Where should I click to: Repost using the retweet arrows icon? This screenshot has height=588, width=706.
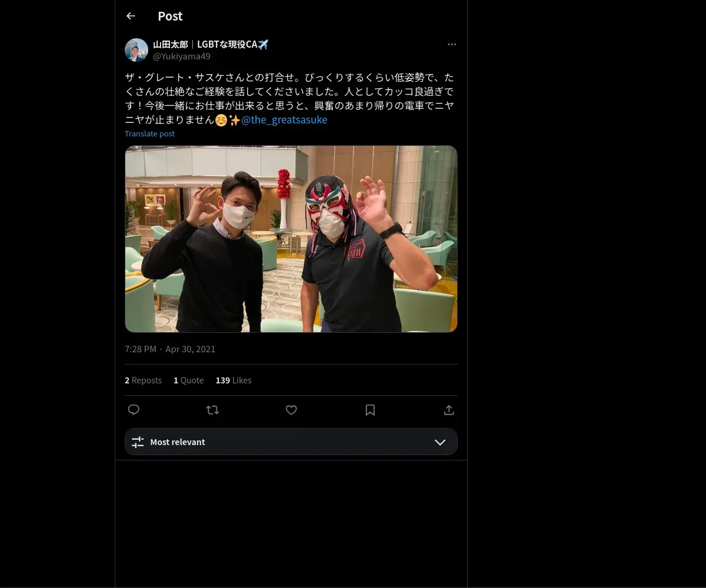pos(212,410)
